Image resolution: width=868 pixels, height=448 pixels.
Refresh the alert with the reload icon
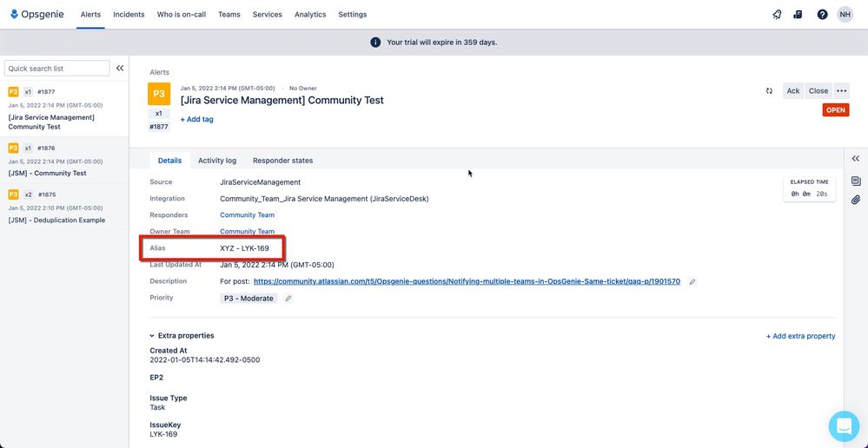click(769, 90)
